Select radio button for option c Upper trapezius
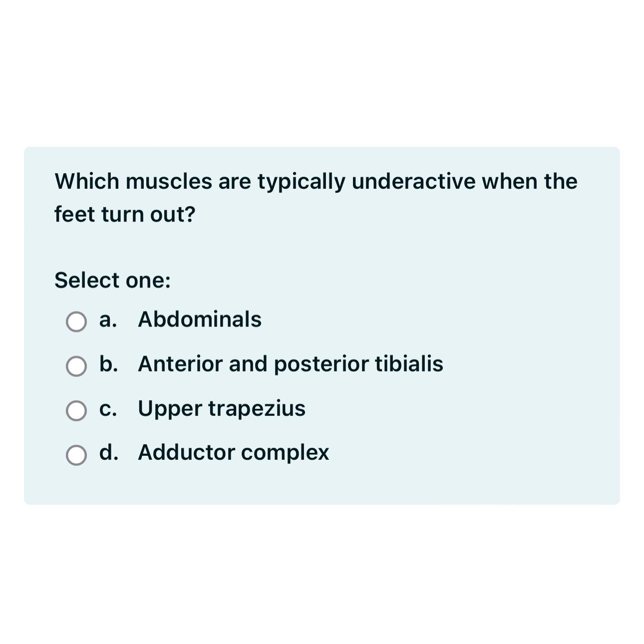644x644 pixels. tap(76, 411)
